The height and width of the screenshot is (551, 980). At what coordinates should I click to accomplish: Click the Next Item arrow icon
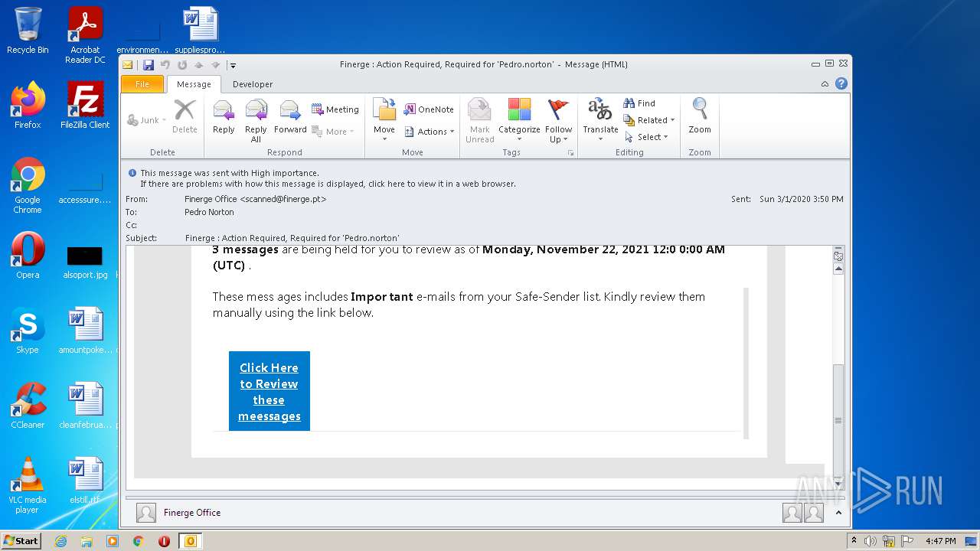(x=215, y=65)
